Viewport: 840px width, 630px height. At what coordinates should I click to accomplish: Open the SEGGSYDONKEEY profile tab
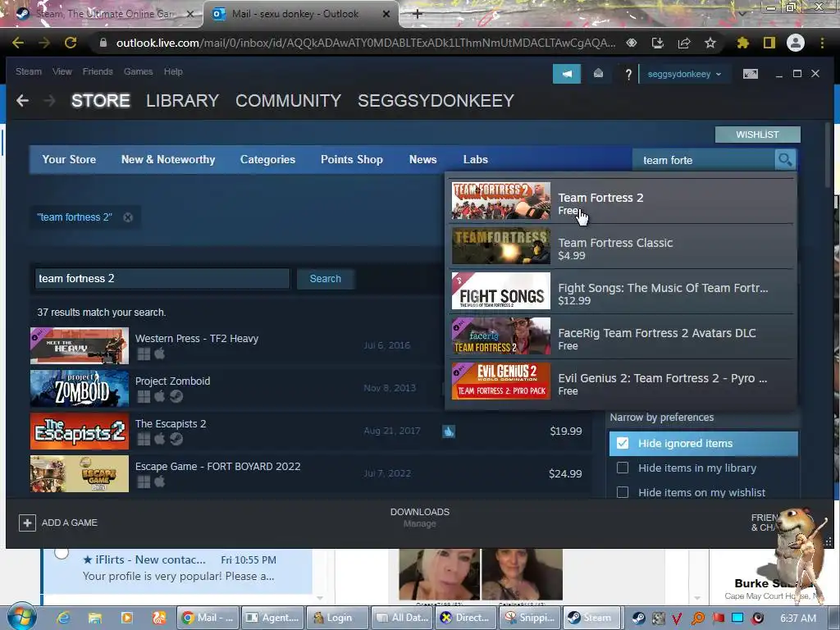point(436,100)
